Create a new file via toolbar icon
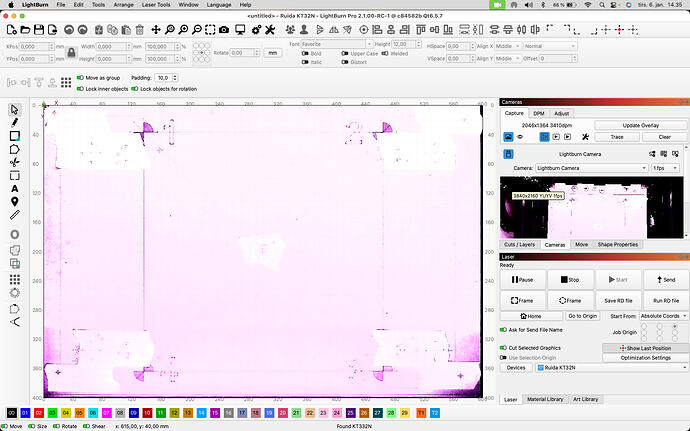This screenshot has height=431, width=690. pos(12,30)
